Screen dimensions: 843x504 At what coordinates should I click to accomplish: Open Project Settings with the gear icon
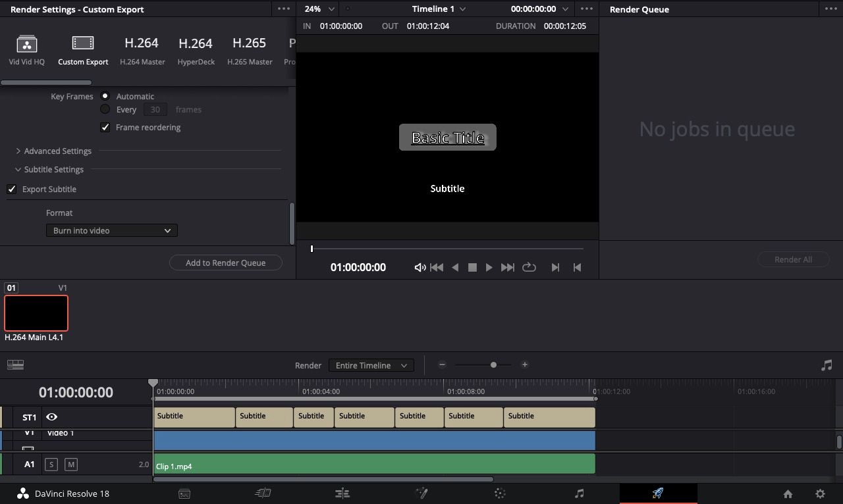coord(819,493)
